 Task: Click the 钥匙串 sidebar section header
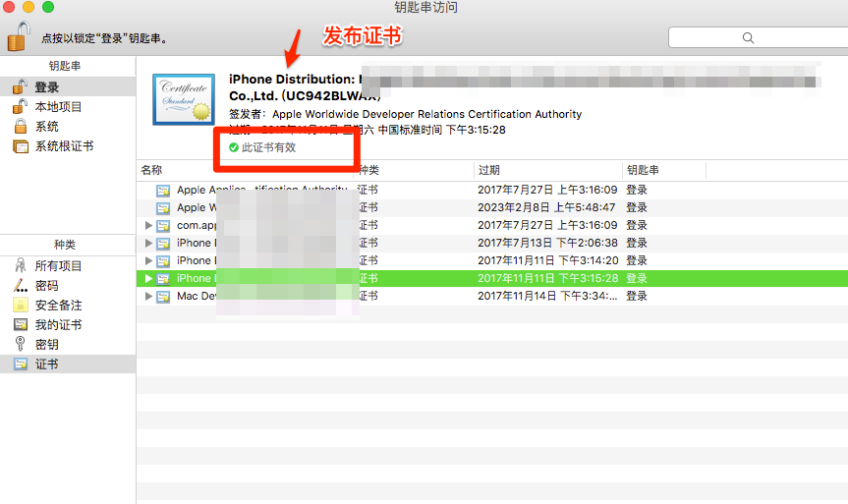click(x=65, y=66)
